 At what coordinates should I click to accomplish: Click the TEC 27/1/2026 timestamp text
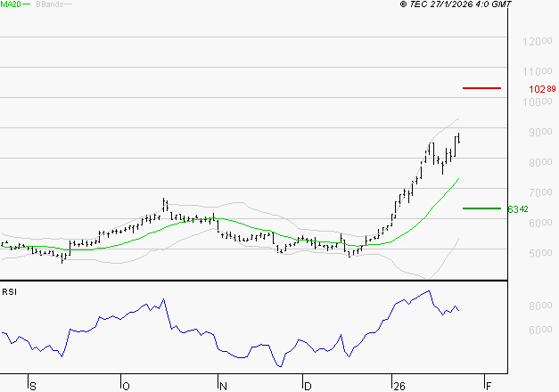(x=456, y=4)
